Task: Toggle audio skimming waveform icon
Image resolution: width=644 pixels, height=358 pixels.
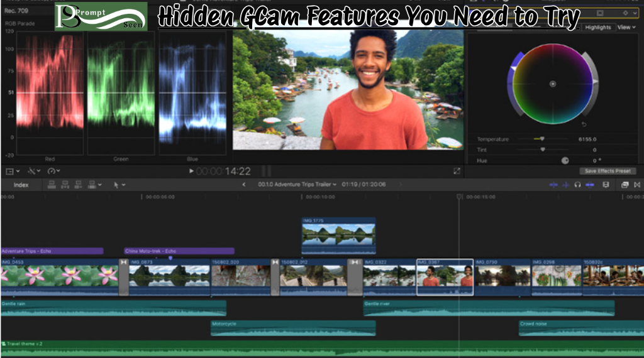Action: point(565,185)
